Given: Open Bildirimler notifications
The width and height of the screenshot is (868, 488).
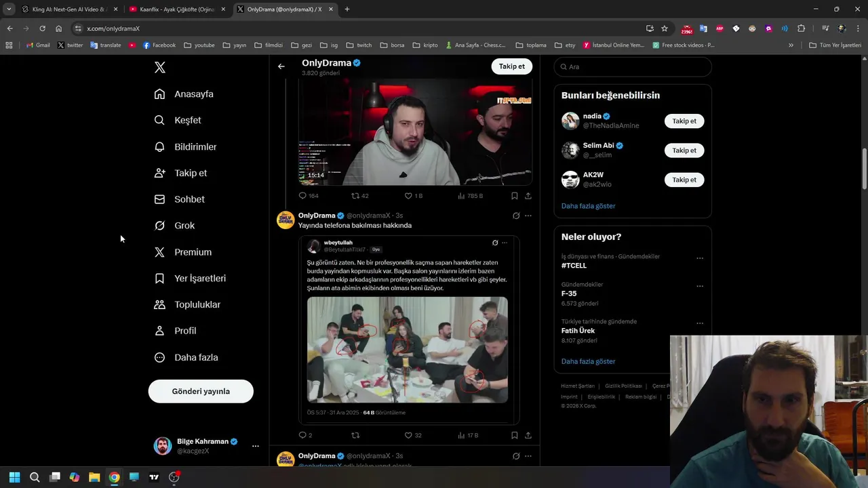Looking at the screenshot, I should (x=185, y=146).
